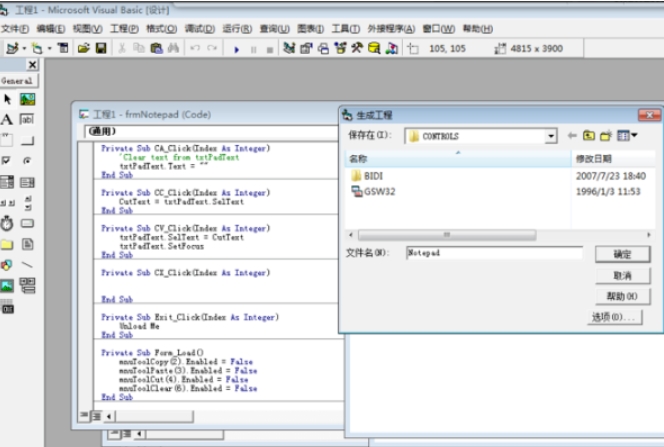Open the 工具(T) menu
Image resolution: width=664 pixels, height=447 pixels.
click(346, 29)
